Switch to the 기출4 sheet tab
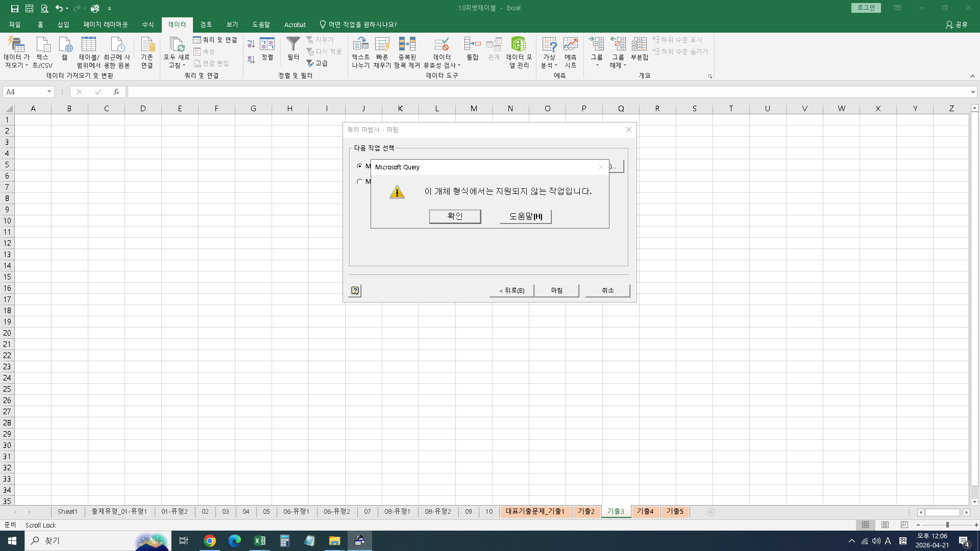980x551 pixels. (645, 511)
